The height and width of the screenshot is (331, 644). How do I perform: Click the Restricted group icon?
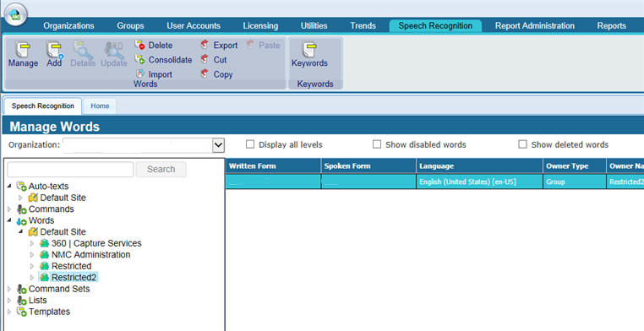pyautogui.click(x=44, y=266)
